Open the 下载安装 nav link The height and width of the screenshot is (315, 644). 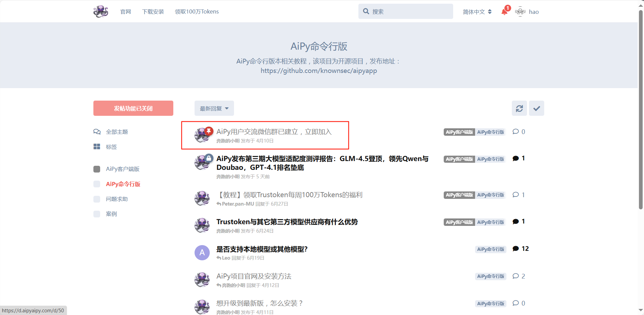coord(153,12)
